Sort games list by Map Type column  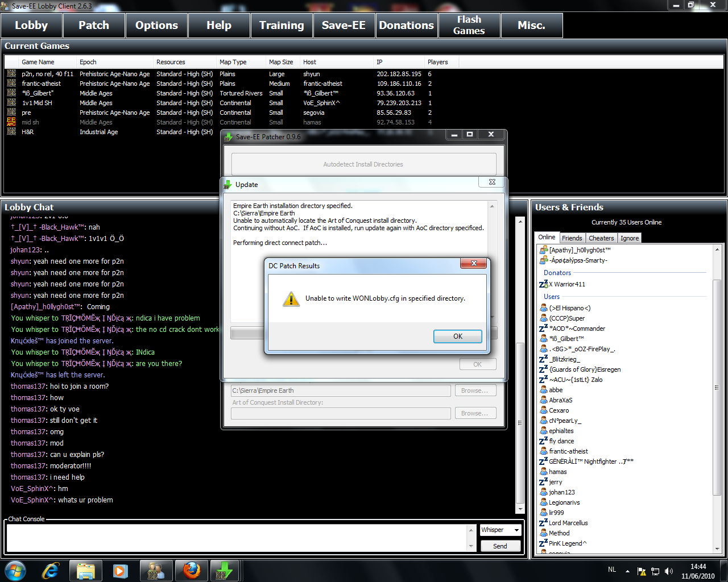[x=233, y=62]
